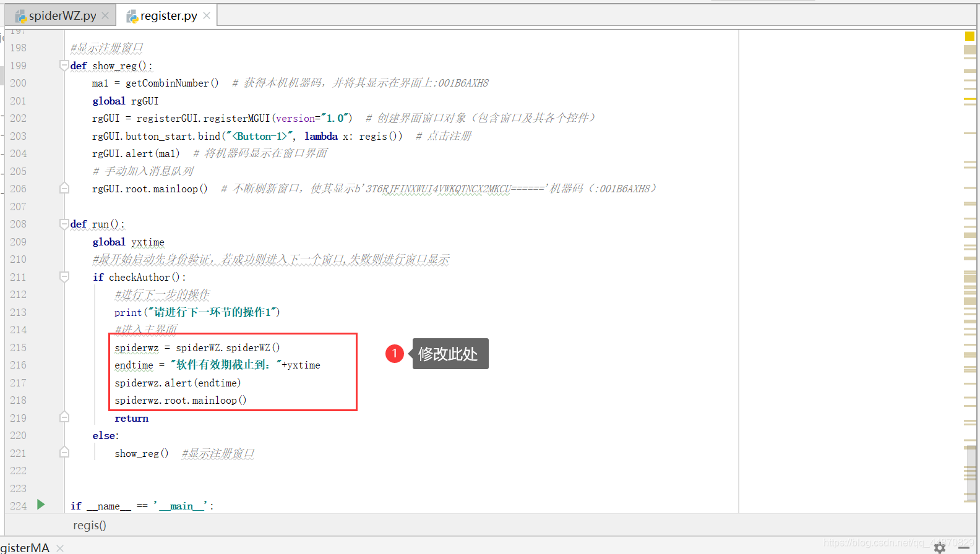Click the else: keyword on line 220
The width and height of the screenshot is (980, 554).
click(106, 435)
